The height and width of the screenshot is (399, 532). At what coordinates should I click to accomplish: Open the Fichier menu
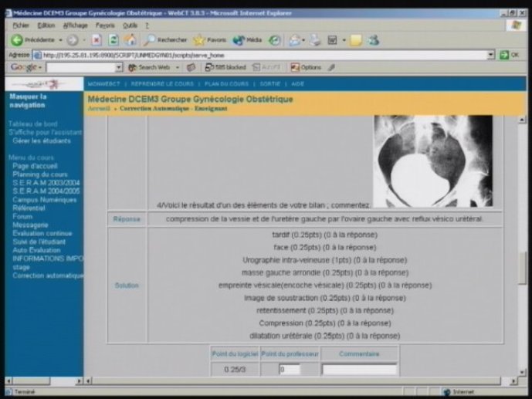21,25
